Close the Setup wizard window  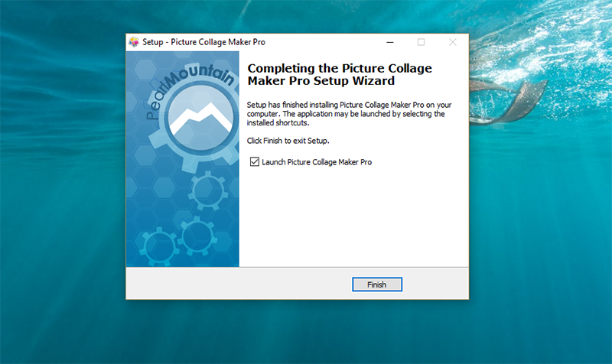pyautogui.click(x=452, y=42)
